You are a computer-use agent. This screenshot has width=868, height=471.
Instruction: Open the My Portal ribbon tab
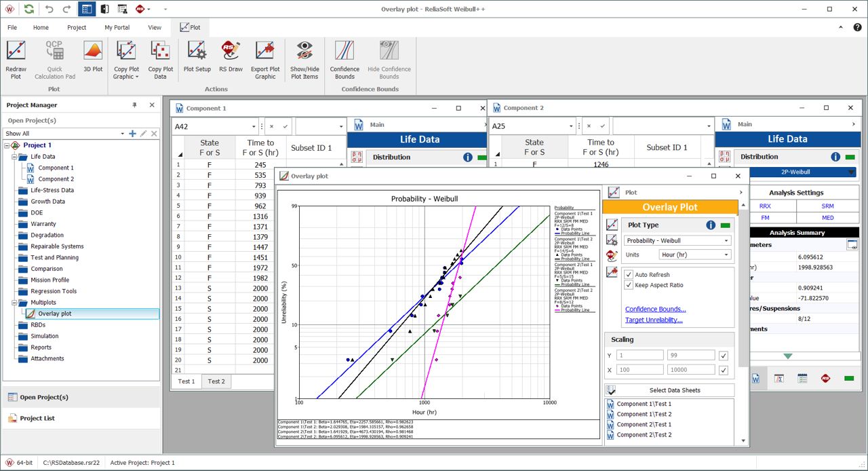[x=117, y=28]
